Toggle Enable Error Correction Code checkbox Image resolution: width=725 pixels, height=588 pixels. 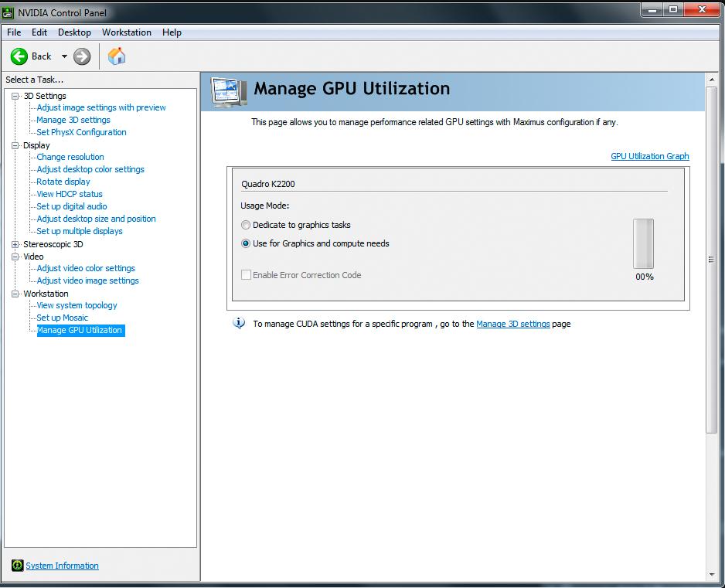246,275
